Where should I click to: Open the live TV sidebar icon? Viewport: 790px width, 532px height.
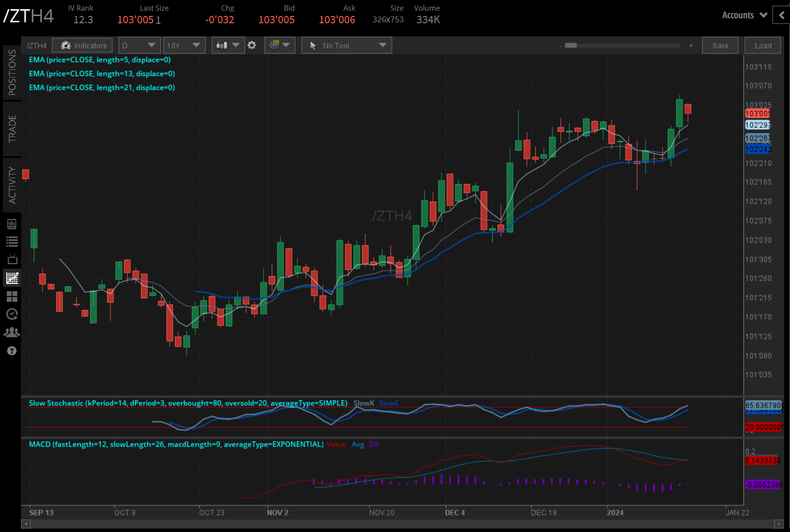12,259
